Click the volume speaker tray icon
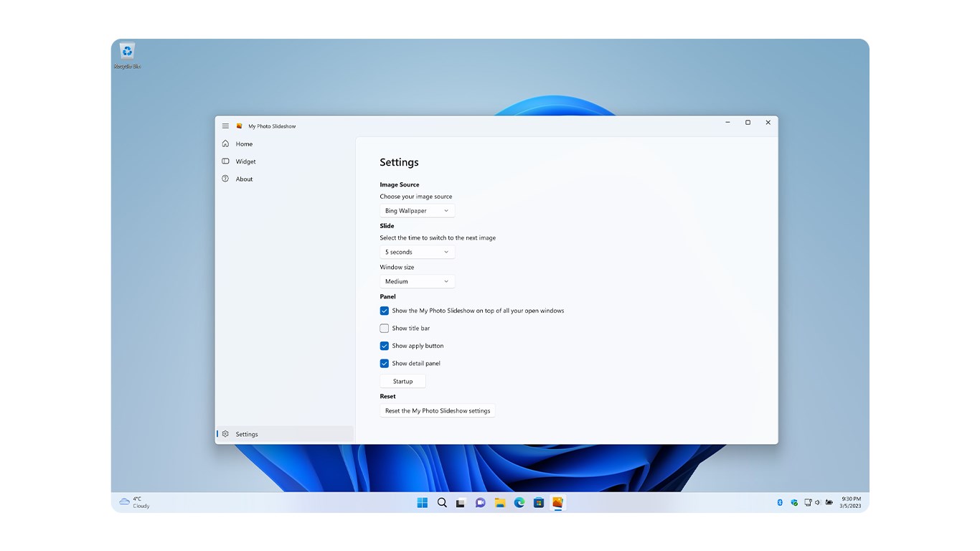 [818, 502]
